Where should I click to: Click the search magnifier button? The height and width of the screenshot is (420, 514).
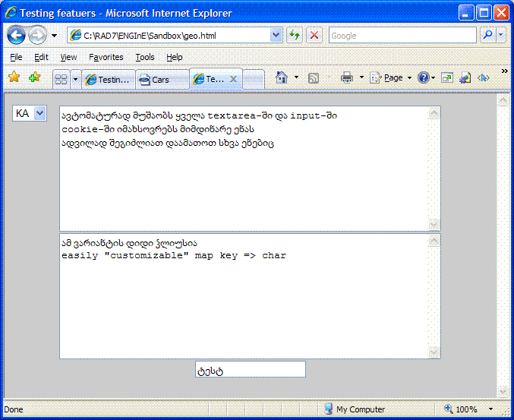pyautogui.click(x=488, y=35)
